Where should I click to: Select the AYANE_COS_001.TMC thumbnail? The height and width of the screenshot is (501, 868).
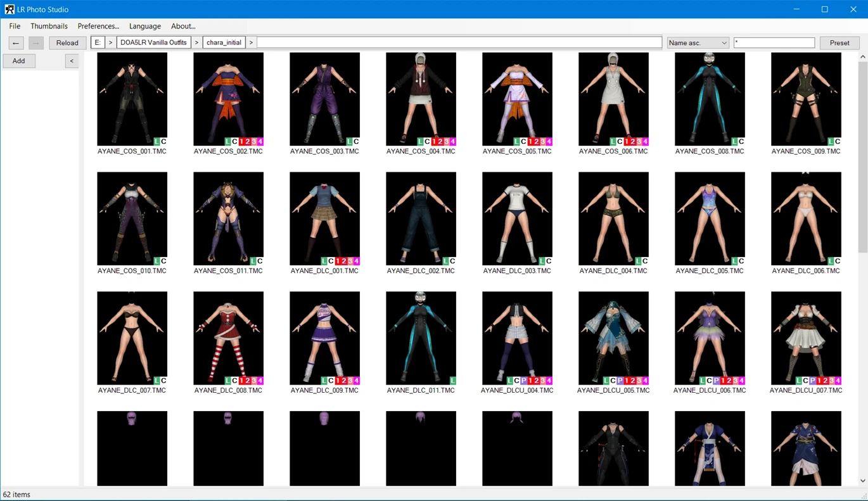132,99
